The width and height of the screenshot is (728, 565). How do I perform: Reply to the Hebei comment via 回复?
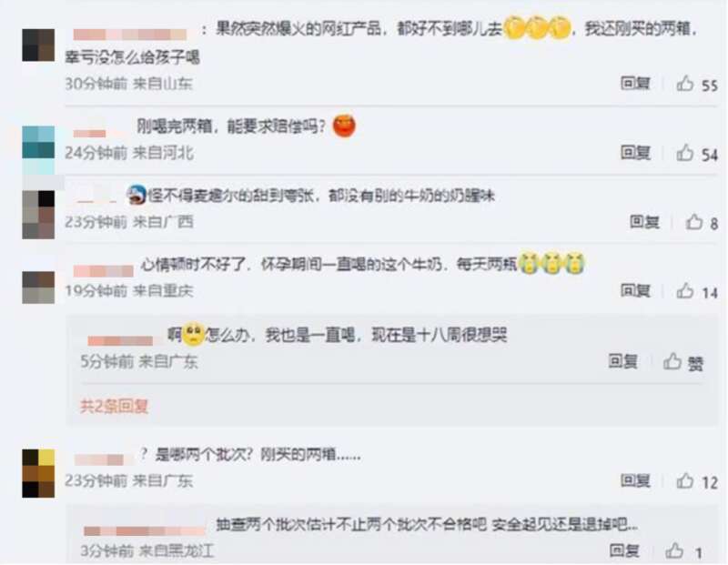point(635,152)
